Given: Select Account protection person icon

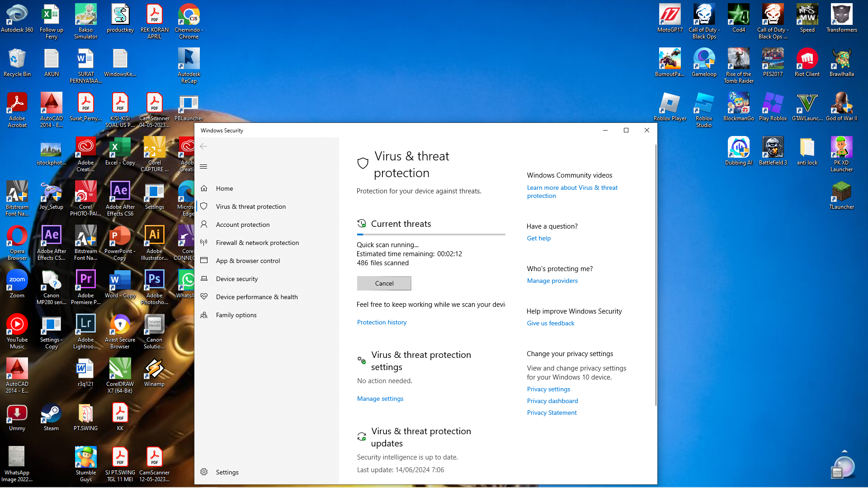Looking at the screenshot, I should coord(204,225).
